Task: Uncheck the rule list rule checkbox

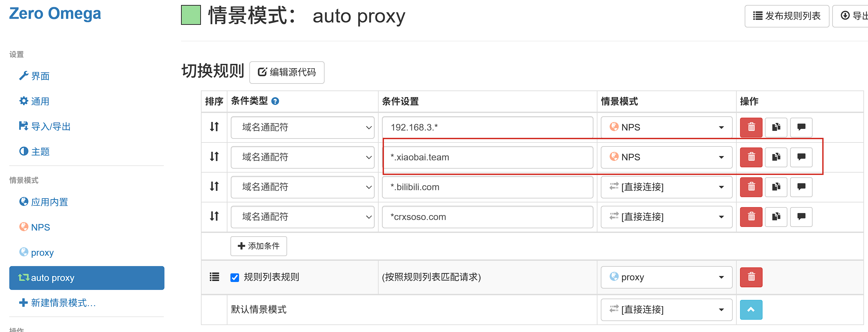Action: (x=234, y=277)
